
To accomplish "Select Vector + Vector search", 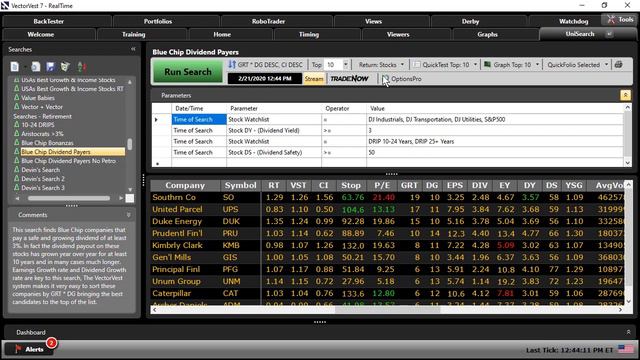I will point(42,107).
